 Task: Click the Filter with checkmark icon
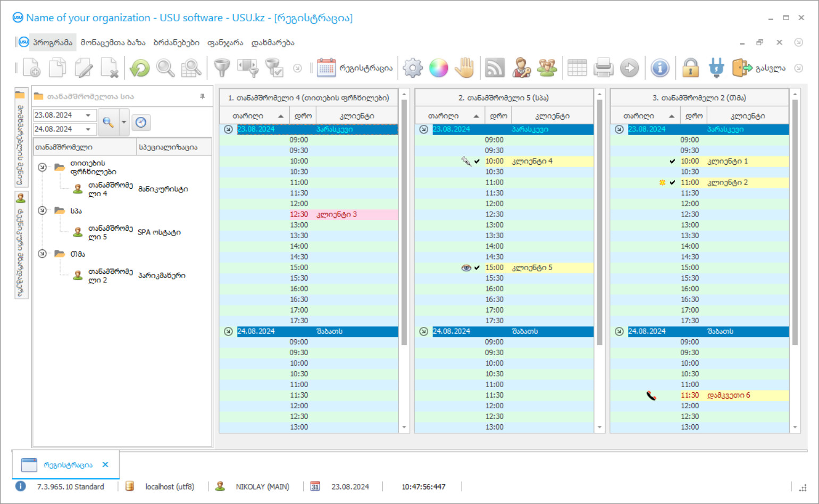274,68
